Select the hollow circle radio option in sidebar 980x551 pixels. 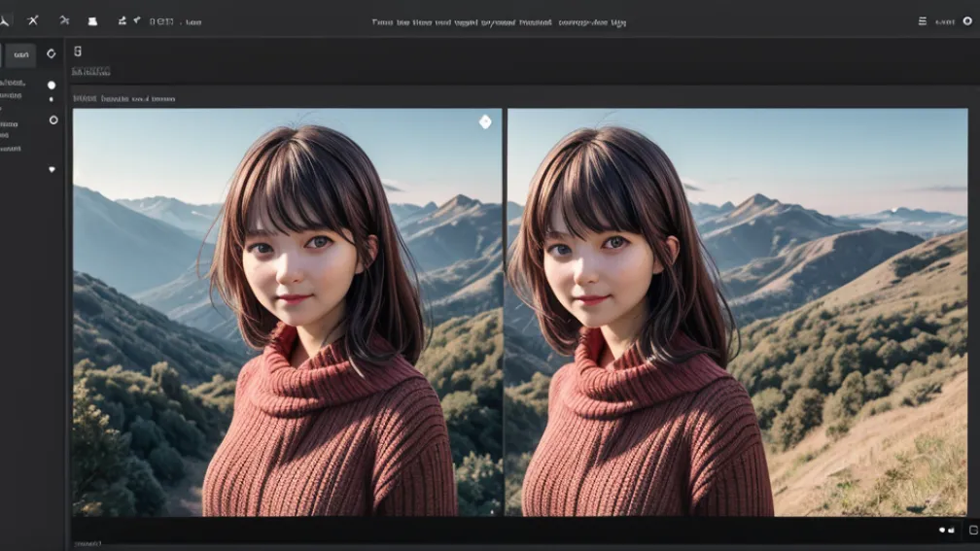[53, 121]
